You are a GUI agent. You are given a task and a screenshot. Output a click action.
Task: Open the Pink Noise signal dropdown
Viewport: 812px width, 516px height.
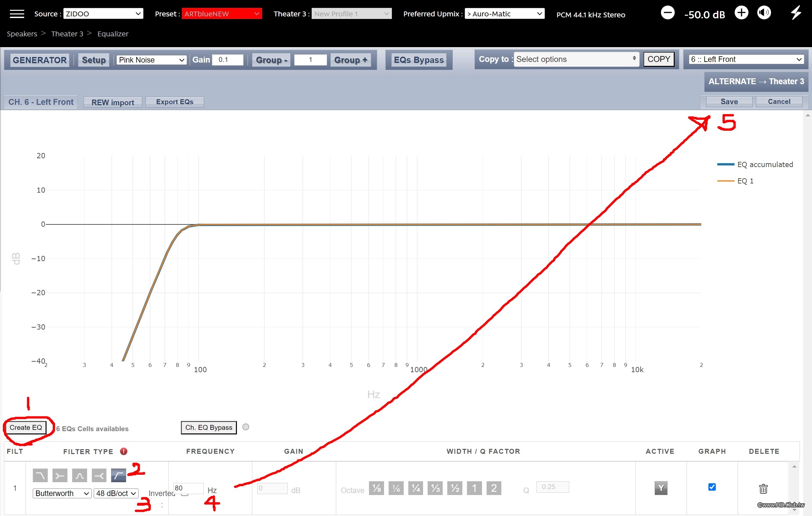(151, 60)
